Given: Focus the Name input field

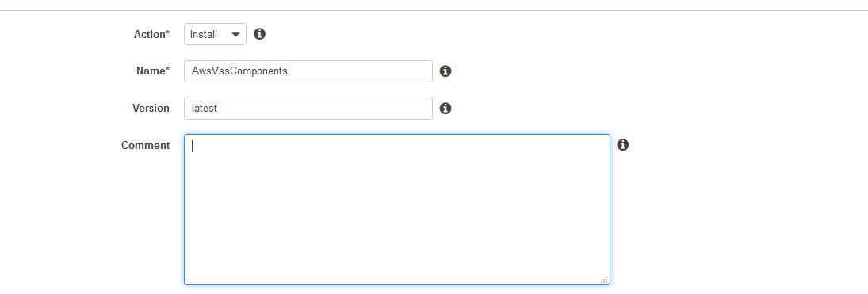Looking at the screenshot, I should pyautogui.click(x=308, y=71).
